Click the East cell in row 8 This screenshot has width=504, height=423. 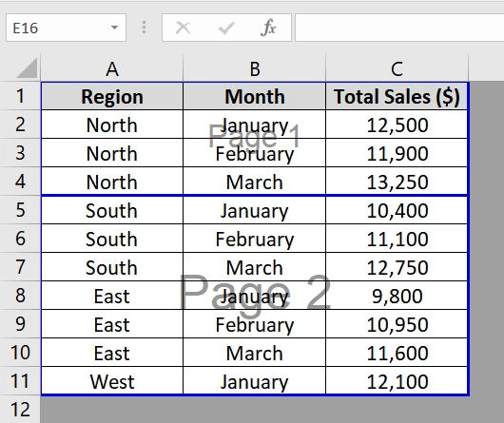pos(112,296)
